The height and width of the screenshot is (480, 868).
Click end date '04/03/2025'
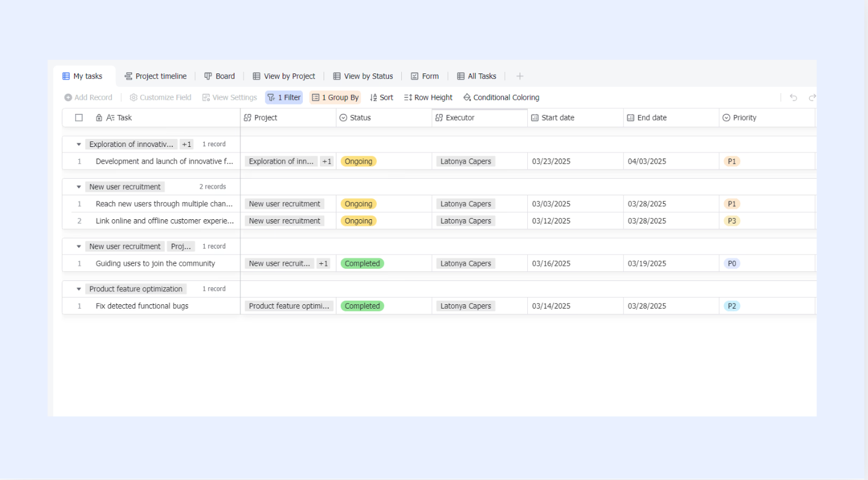[x=647, y=162]
